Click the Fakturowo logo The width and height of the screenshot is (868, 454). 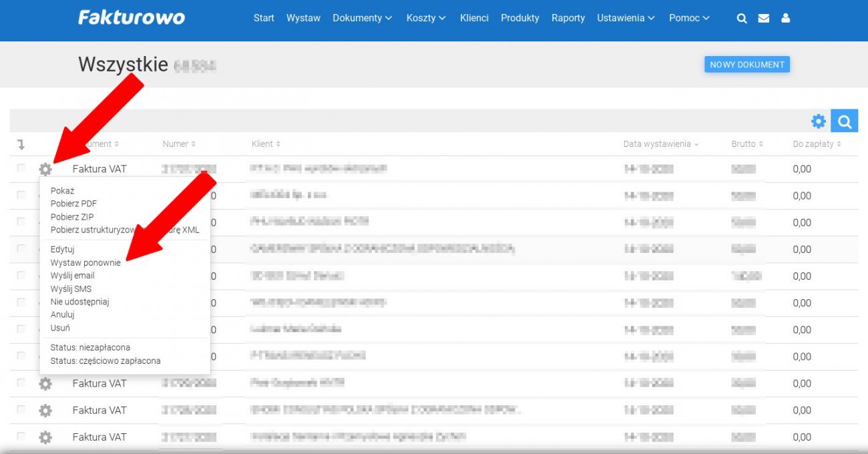[x=132, y=17]
